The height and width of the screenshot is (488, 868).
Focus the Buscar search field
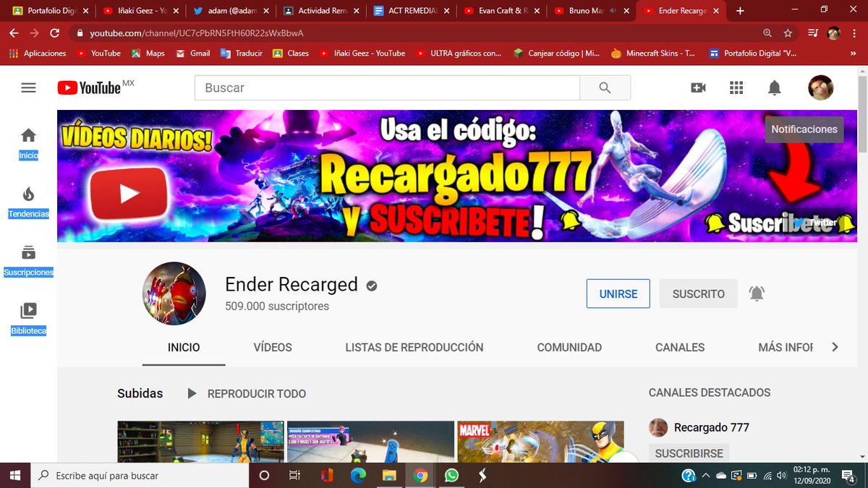tap(387, 87)
